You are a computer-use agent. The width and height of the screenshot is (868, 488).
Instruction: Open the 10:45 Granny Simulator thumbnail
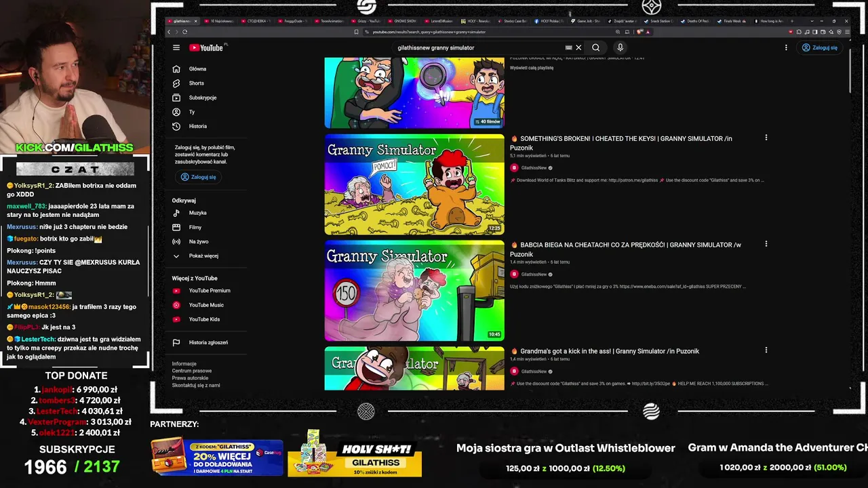[414, 291]
